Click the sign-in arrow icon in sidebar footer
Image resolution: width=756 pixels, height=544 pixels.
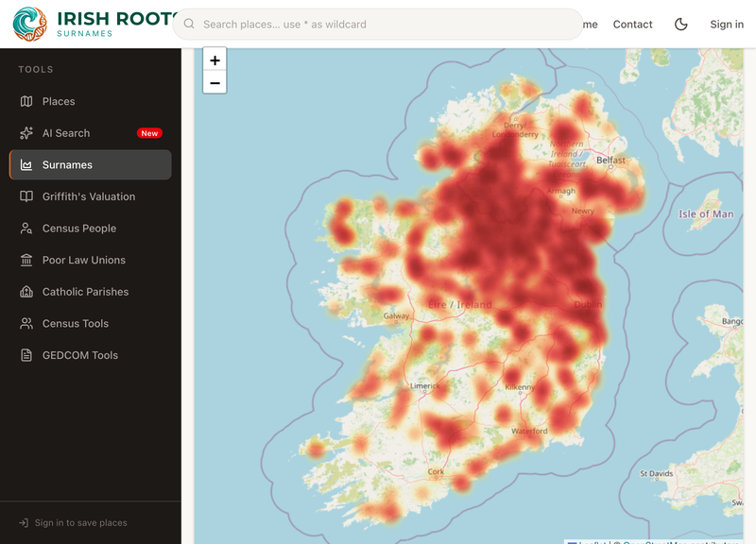[x=24, y=523]
